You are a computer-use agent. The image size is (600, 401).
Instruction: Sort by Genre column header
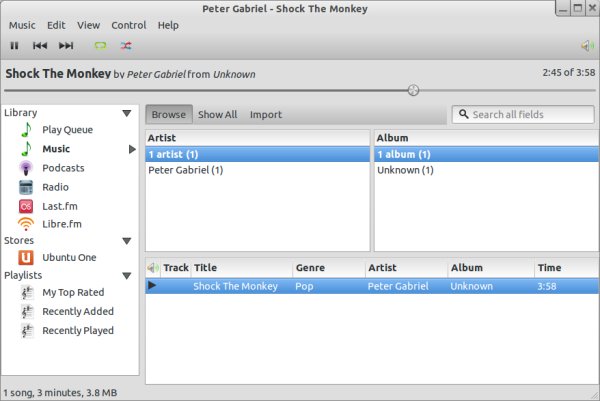tap(329, 268)
